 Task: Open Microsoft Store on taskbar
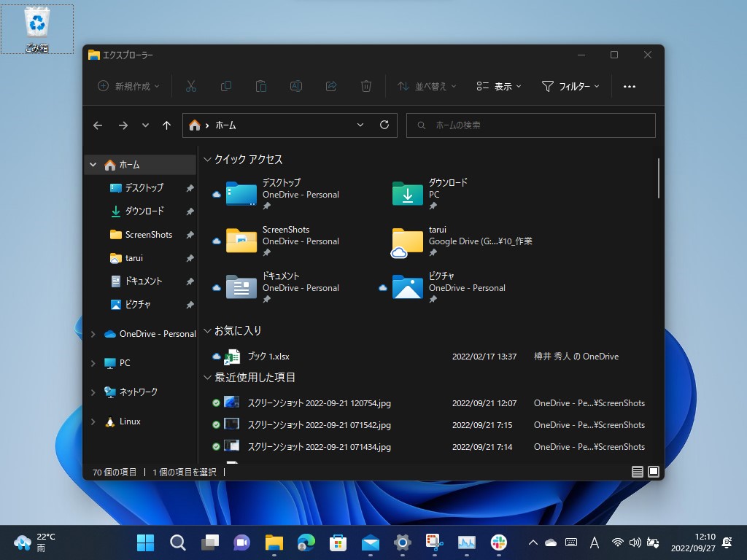(x=338, y=542)
